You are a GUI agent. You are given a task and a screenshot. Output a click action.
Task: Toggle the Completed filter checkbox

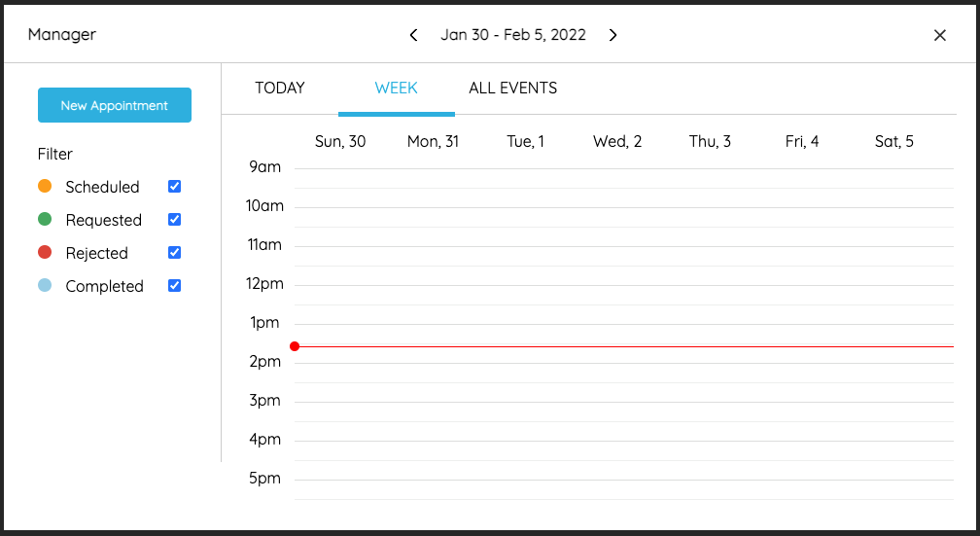(x=175, y=285)
